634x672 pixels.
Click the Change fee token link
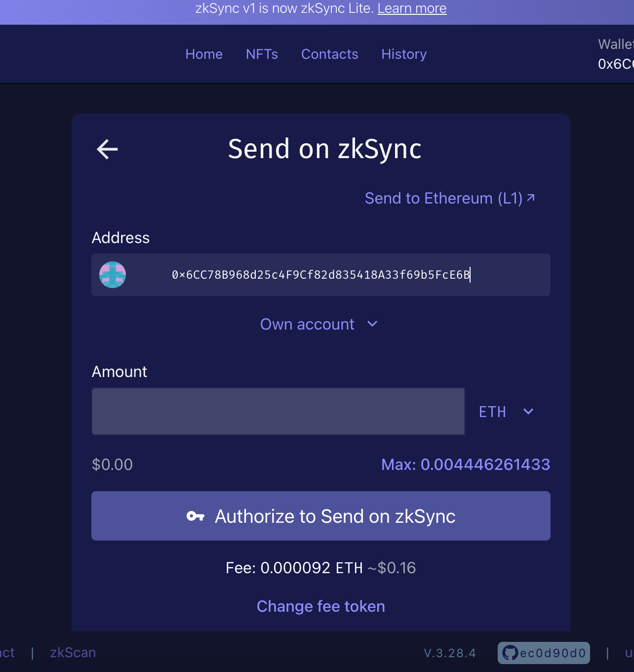point(321,606)
